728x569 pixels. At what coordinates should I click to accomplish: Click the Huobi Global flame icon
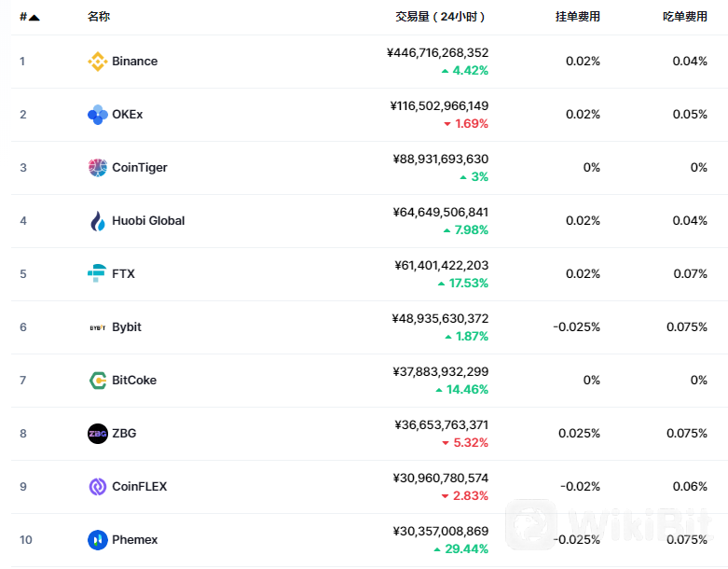[97, 221]
